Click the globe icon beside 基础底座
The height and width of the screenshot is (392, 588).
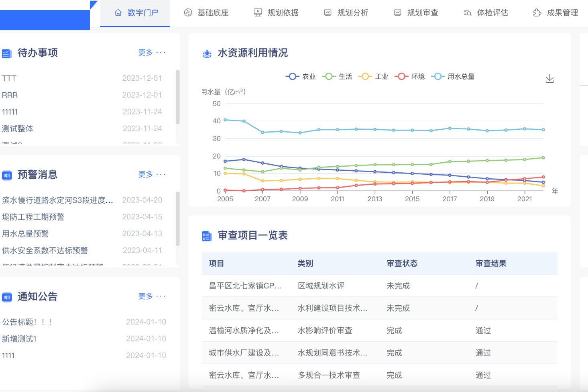pos(188,13)
